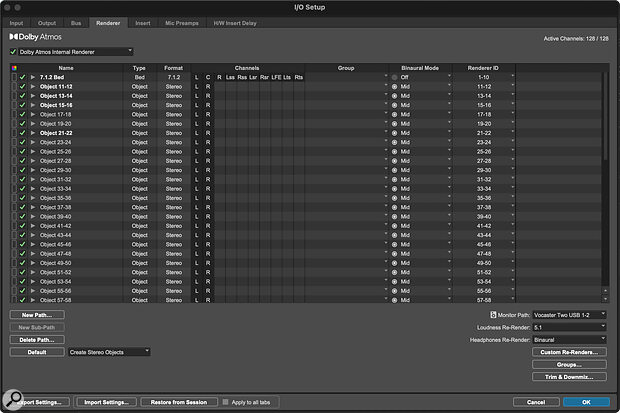Cancel the I/O Setup dialog
Viewport: 620px width, 413px height.
(536, 402)
